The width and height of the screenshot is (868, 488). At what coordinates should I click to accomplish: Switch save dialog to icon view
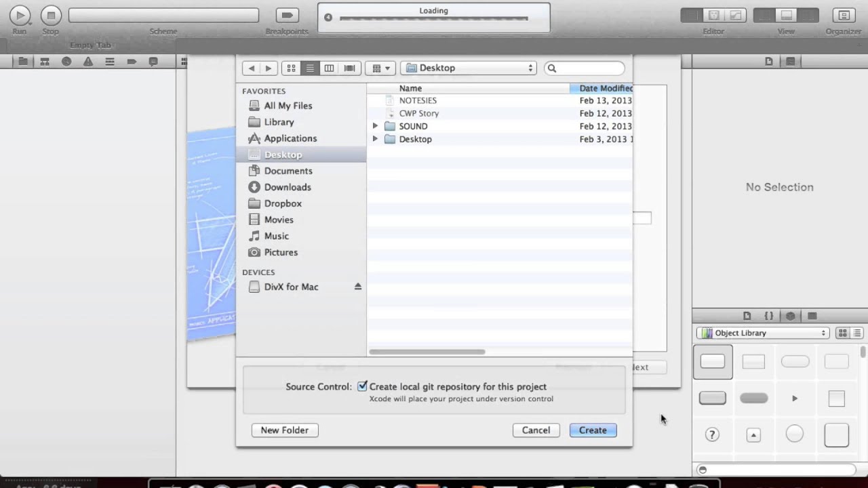click(291, 68)
